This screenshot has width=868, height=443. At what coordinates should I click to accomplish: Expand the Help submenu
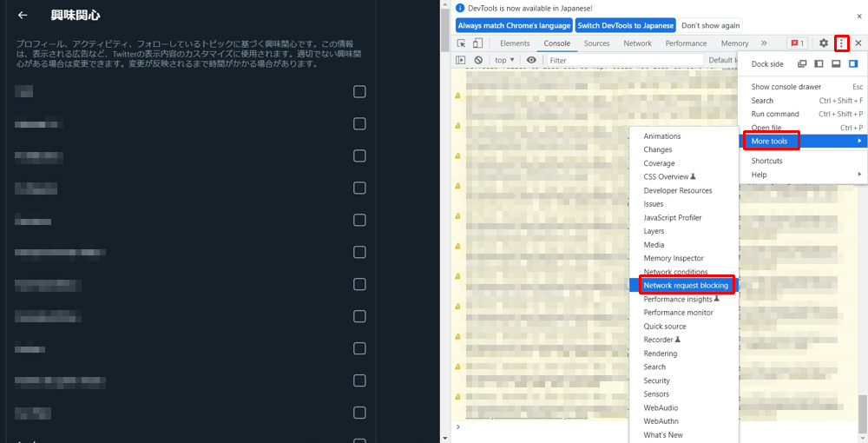click(802, 175)
